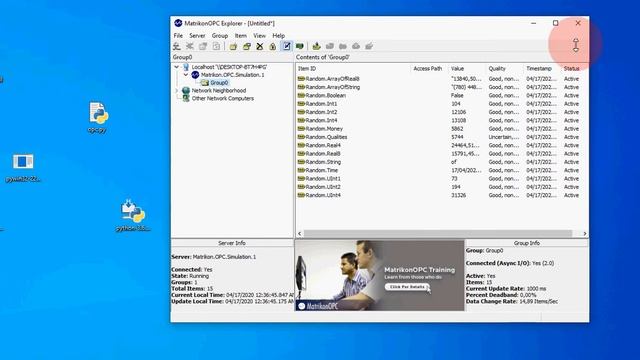The width and height of the screenshot is (640, 360).
Task: Click the highlighted pencil edit toolbar icon
Action: pos(287,46)
